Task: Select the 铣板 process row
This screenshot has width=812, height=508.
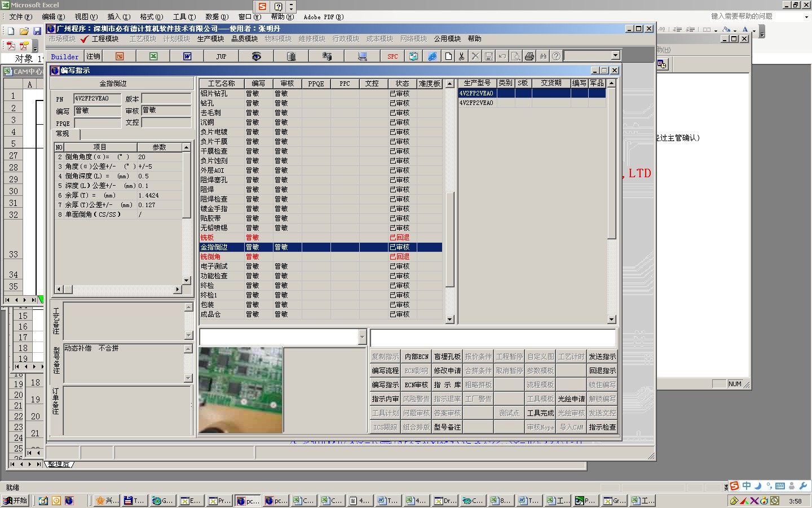Action: [320, 238]
